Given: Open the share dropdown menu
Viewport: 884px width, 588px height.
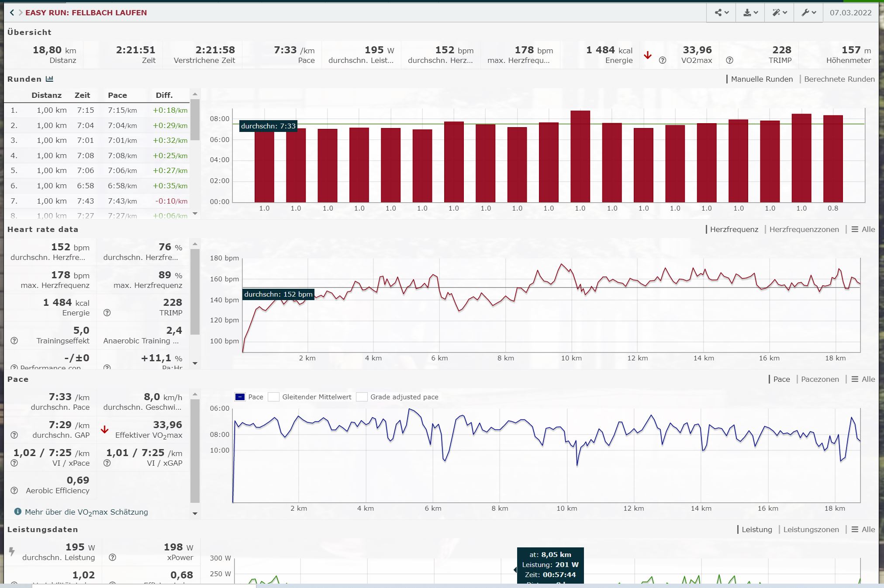Looking at the screenshot, I should point(722,13).
